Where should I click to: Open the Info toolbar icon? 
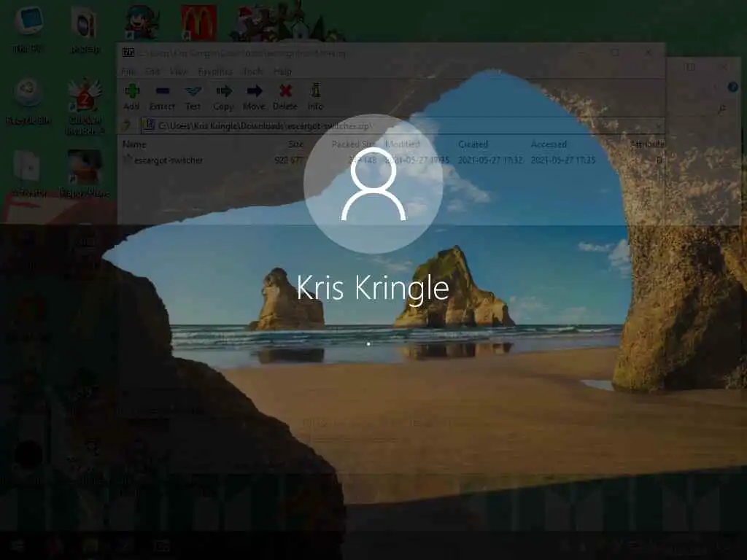pos(315,97)
